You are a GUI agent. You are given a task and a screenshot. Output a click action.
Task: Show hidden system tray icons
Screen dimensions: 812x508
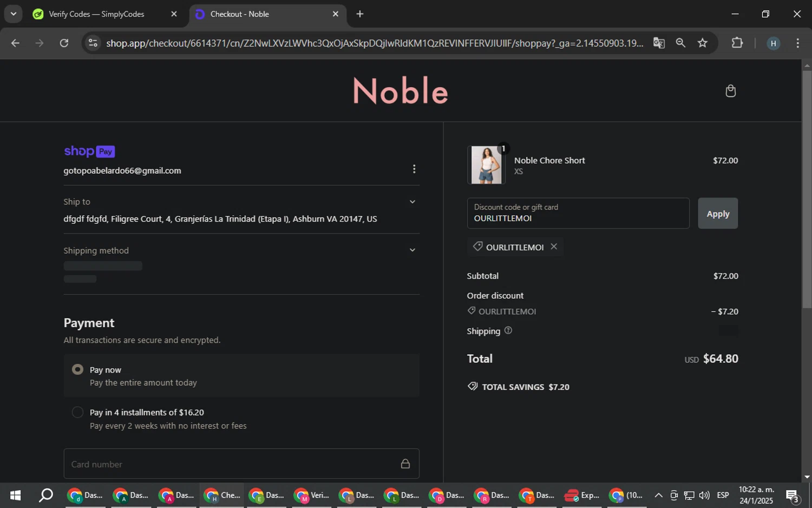658,495
